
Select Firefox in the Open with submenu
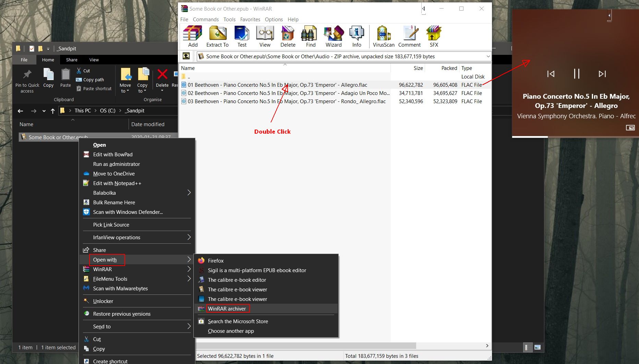266,260
